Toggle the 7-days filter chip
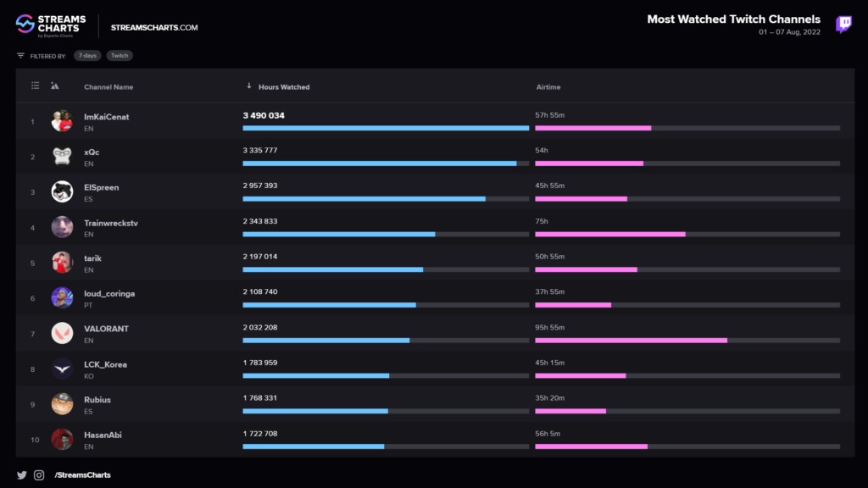 (x=87, y=55)
